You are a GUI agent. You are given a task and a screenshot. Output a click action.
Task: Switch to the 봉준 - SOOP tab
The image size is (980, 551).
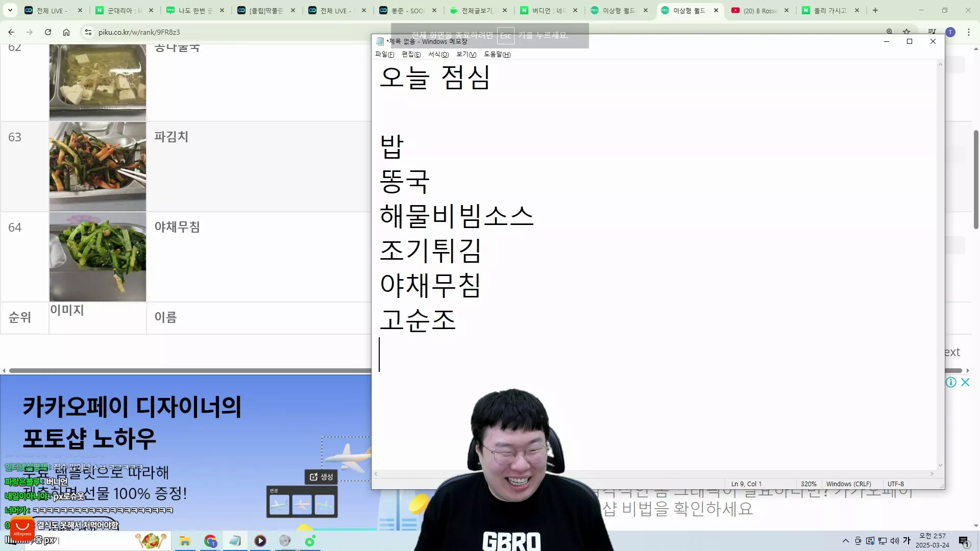(x=407, y=10)
